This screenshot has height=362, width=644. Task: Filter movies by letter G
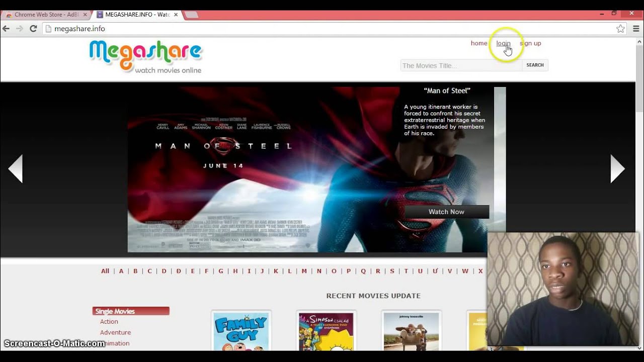coord(221,271)
